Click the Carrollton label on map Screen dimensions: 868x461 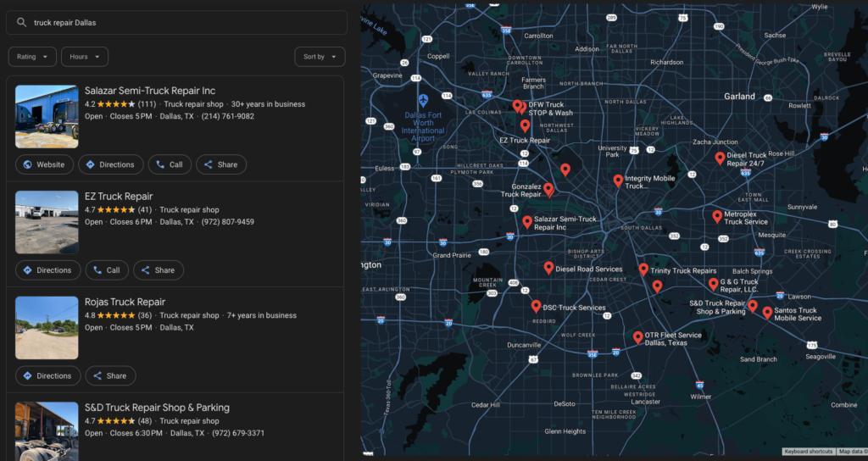point(538,36)
